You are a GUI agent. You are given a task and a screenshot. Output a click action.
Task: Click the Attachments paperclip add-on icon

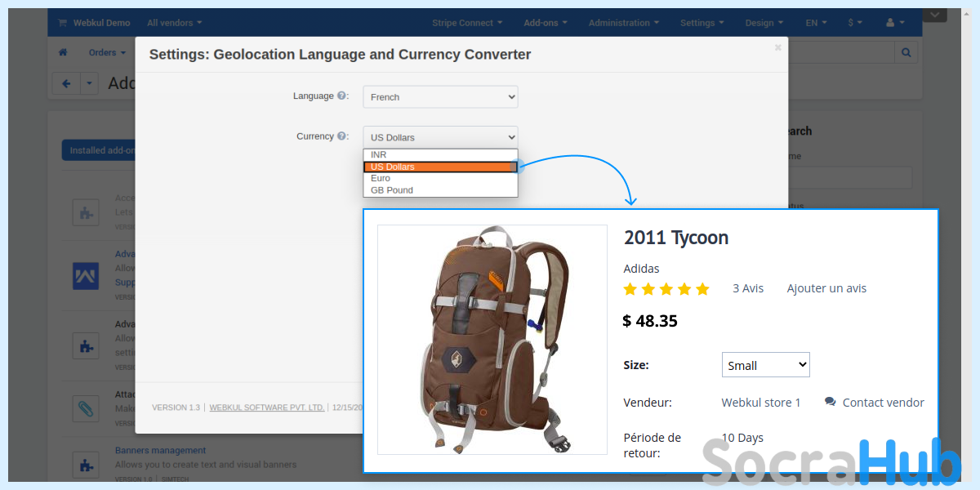85,408
